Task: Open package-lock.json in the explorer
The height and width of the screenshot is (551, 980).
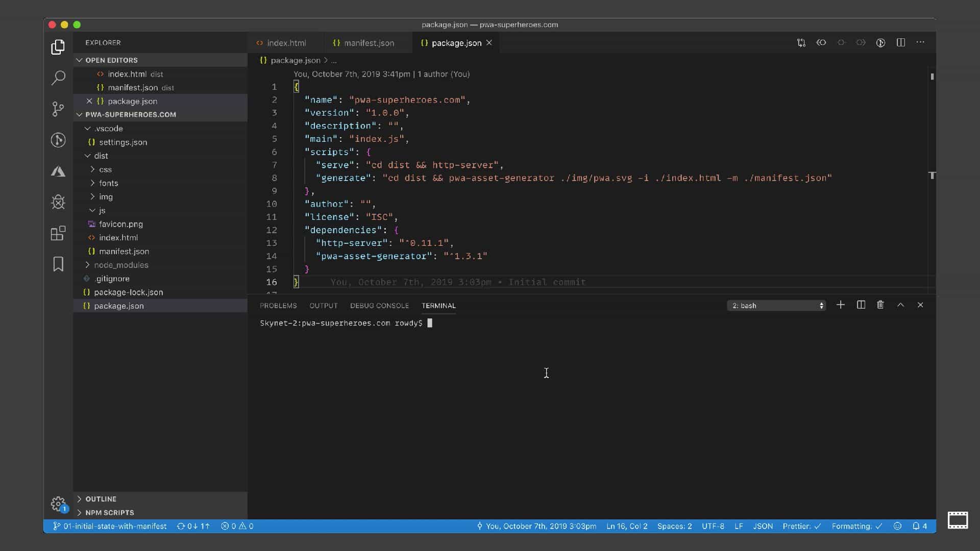Action: coord(128,292)
